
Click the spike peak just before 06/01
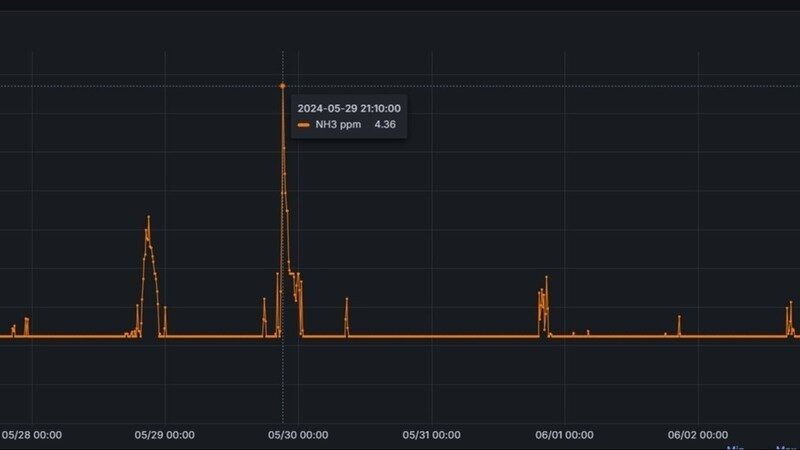[546, 277]
